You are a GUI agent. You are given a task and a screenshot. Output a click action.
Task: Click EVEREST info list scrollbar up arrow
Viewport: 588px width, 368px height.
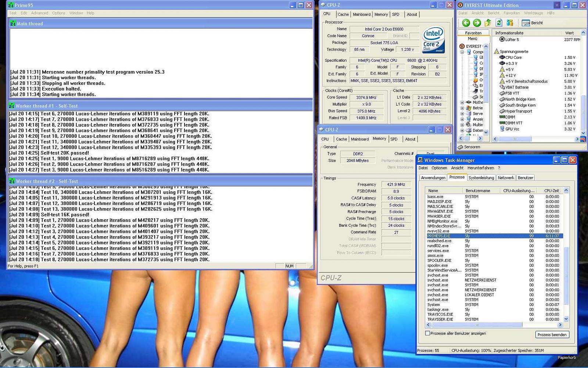point(583,33)
